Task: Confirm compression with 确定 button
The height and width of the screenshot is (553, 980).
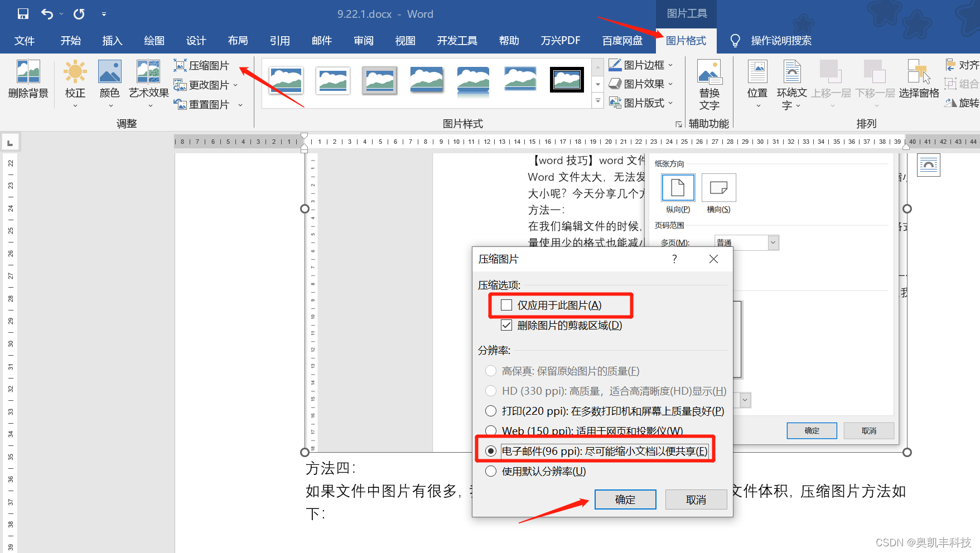Action: coord(625,499)
